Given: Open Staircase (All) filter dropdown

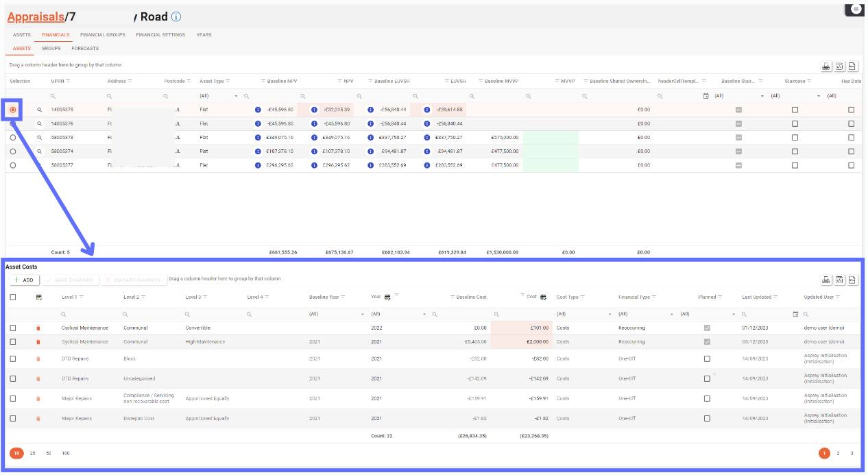Looking at the screenshot, I should [795, 95].
